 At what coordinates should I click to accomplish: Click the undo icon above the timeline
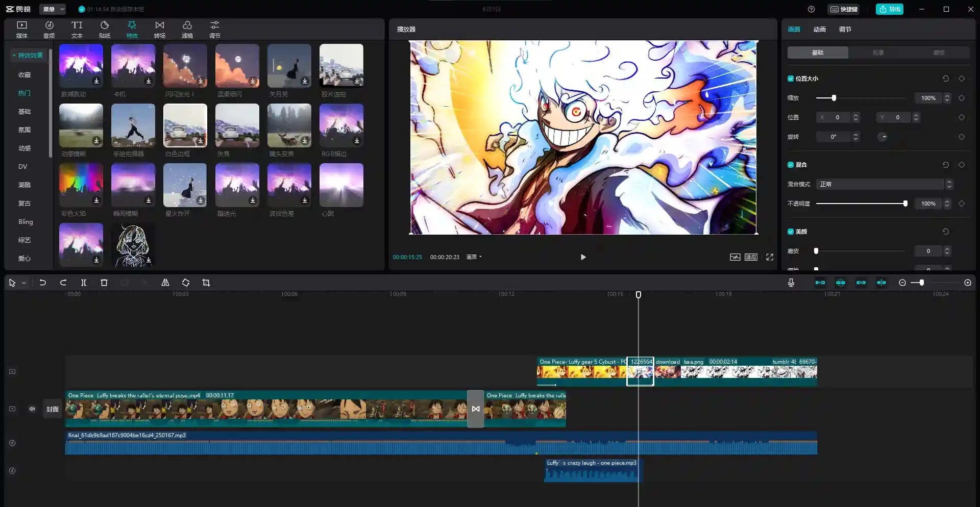42,282
